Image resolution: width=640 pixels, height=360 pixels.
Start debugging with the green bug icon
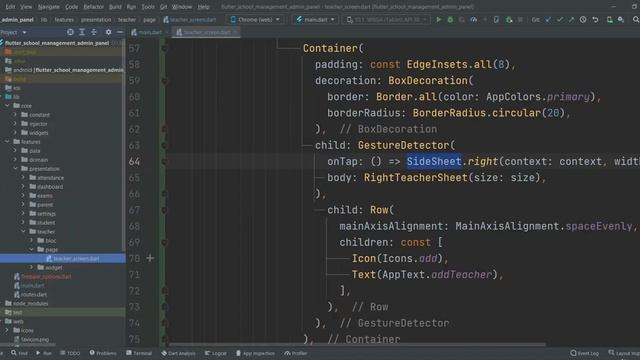coord(450,20)
